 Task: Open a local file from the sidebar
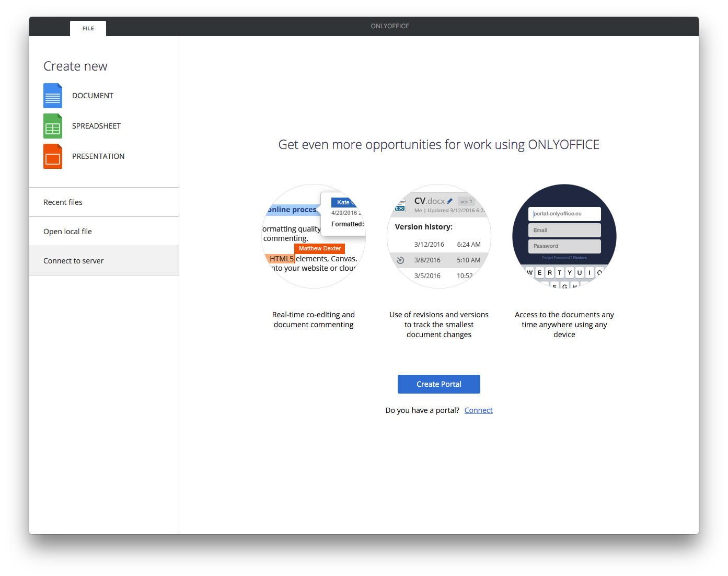click(x=67, y=231)
